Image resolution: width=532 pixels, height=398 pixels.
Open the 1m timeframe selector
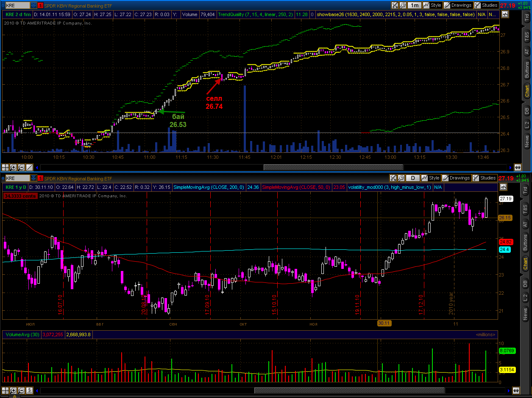(x=415, y=6)
